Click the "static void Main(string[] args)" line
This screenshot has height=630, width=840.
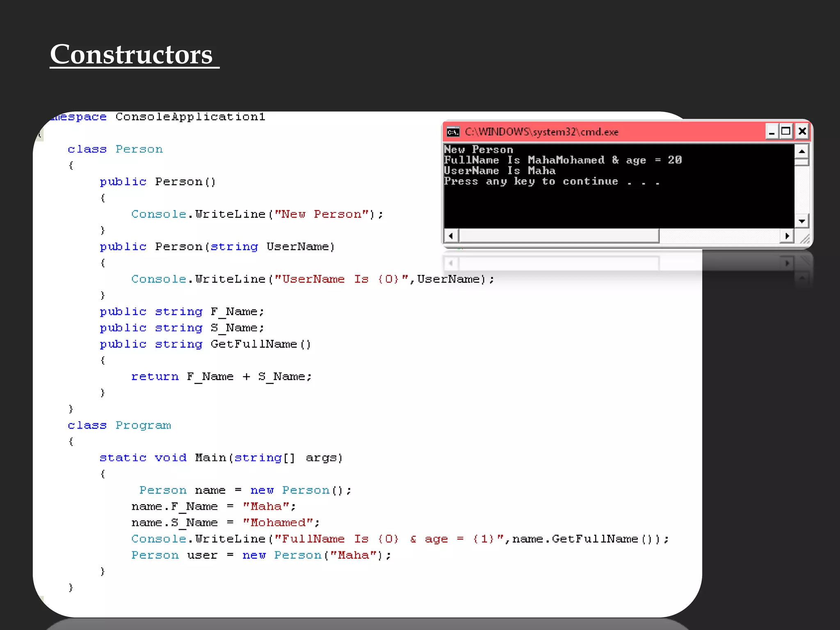tap(221, 457)
